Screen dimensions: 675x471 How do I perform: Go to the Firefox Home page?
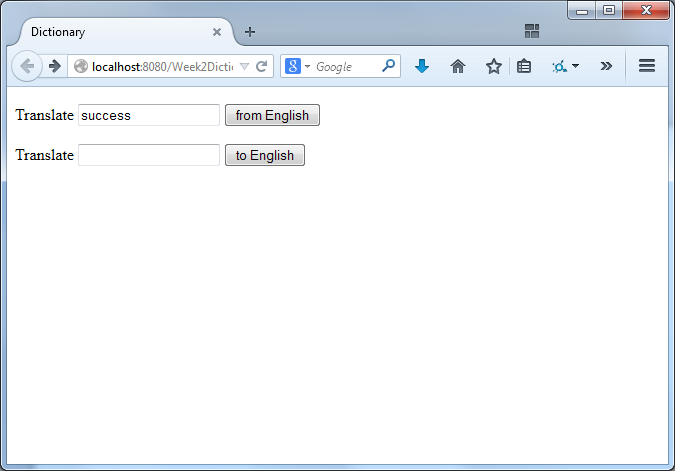(458, 66)
